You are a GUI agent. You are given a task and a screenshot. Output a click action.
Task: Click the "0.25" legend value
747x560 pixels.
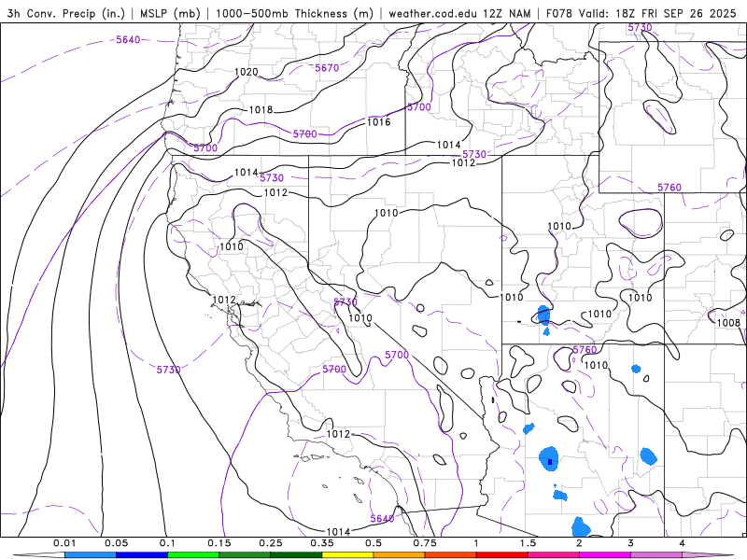271,543
